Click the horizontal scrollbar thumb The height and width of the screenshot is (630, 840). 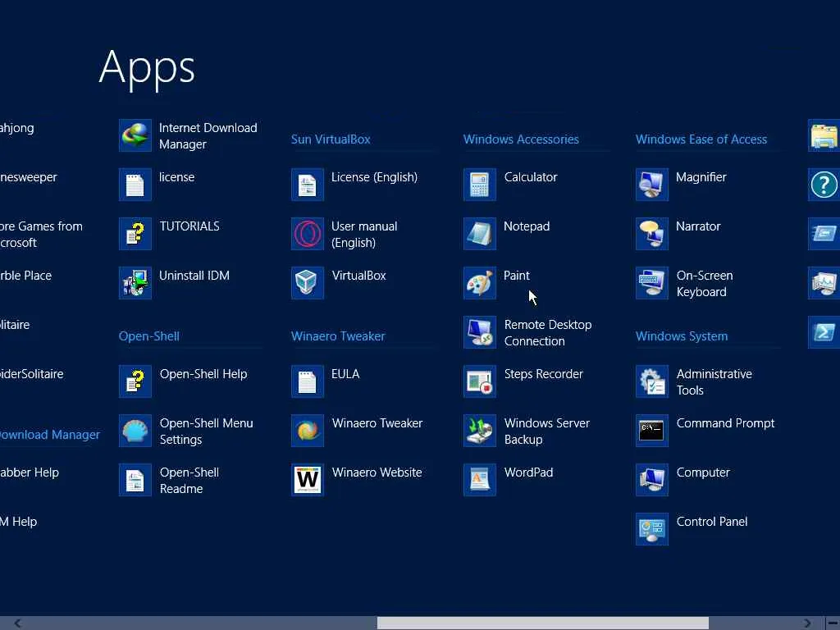click(543, 623)
